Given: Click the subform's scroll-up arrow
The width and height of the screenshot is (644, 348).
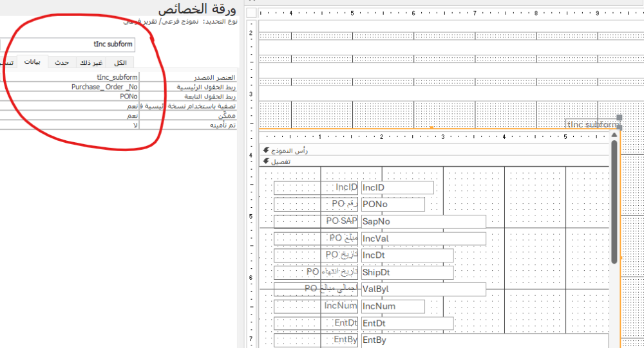Looking at the screenshot, I should click(x=614, y=134).
